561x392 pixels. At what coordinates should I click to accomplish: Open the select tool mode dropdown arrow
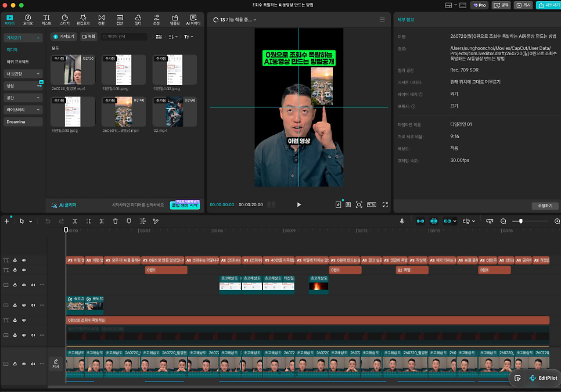(30, 221)
